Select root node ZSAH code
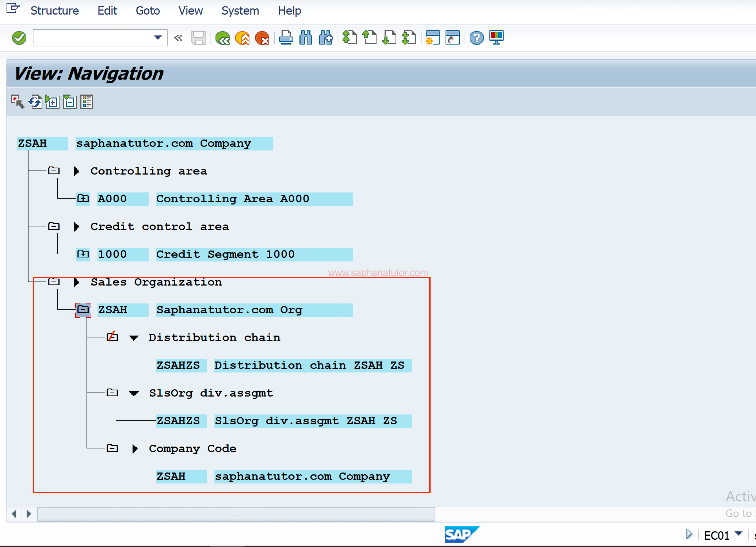The image size is (756, 547). (42, 144)
